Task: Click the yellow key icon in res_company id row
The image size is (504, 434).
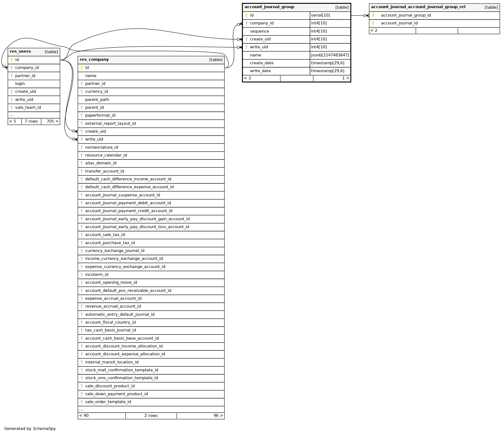Action: pyautogui.click(x=81, y=68)
